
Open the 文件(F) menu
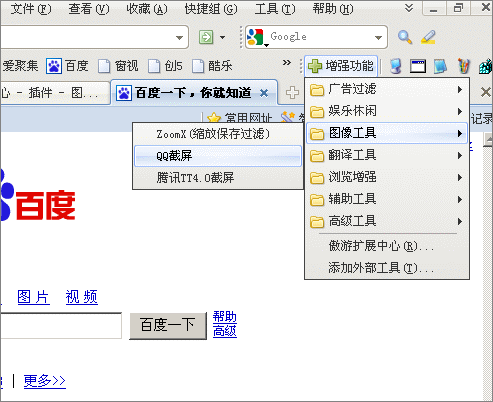pos(31,9)
